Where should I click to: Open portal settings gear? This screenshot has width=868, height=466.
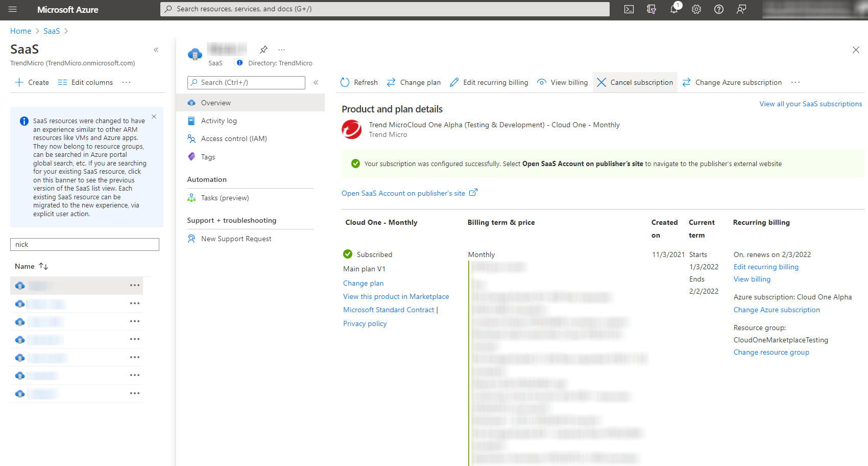coord(696,9)
